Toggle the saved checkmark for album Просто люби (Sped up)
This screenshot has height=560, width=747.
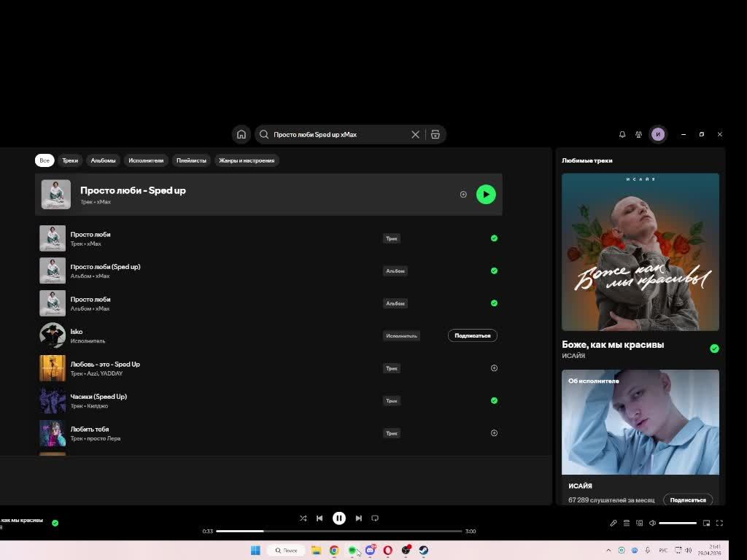[x=494, y=271]
